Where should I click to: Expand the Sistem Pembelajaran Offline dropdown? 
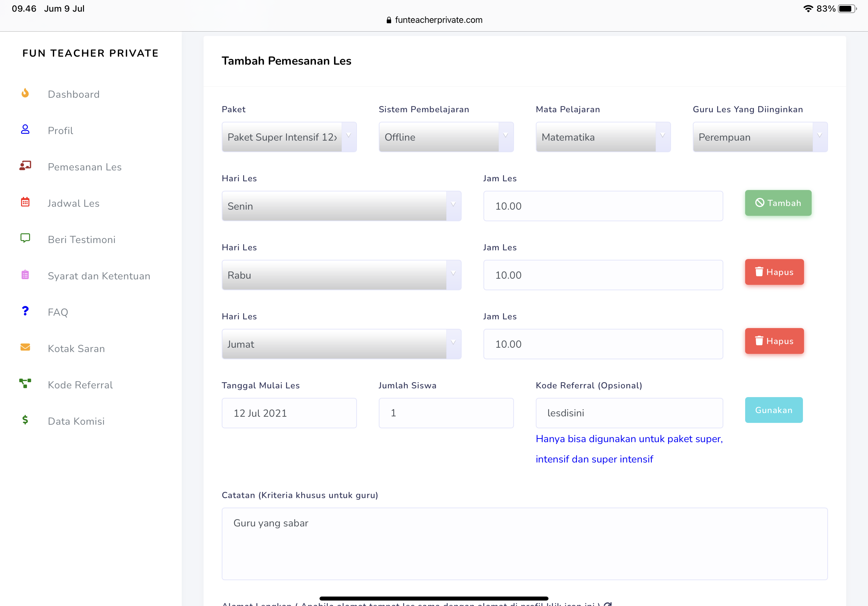coord(446,137)
